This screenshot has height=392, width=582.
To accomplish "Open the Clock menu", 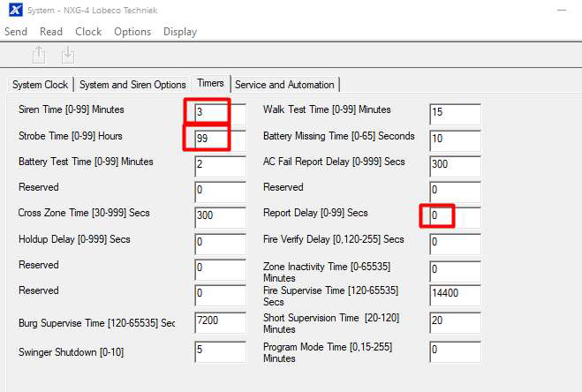I will pos(88,32).
